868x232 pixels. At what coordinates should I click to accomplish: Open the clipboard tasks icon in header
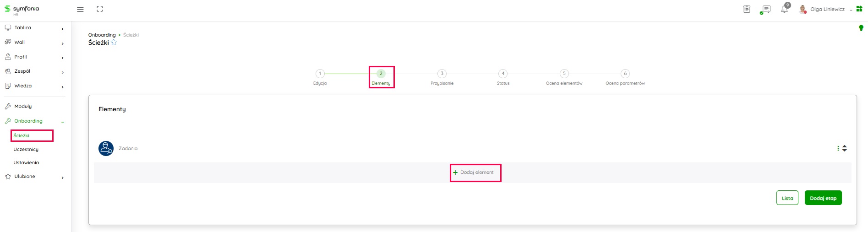747,9
